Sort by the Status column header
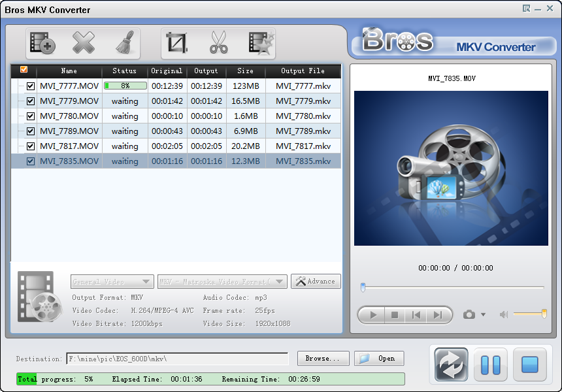 coord(124,71)
